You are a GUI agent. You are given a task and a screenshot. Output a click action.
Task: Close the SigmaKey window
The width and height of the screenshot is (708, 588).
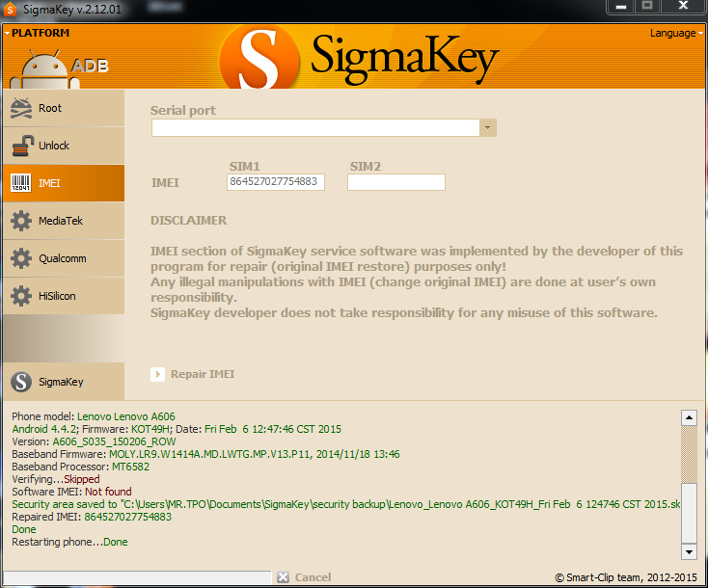[683, 7]
